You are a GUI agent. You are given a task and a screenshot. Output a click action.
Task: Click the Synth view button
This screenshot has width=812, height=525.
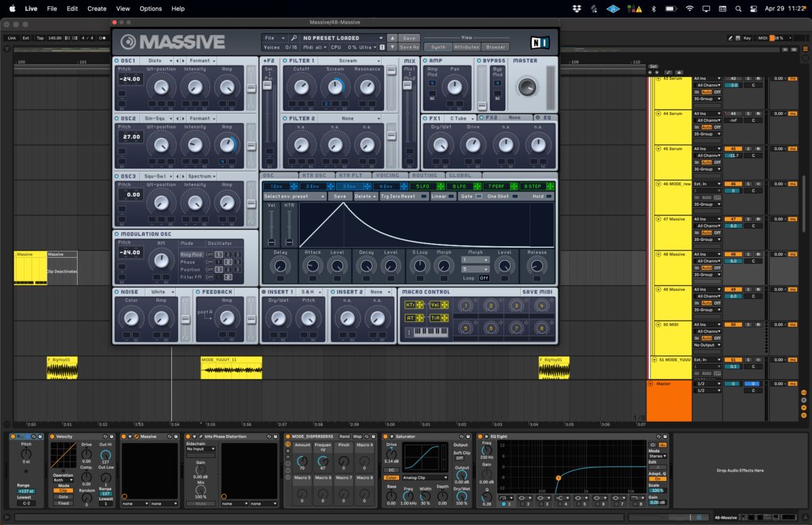tap(438, 47)
